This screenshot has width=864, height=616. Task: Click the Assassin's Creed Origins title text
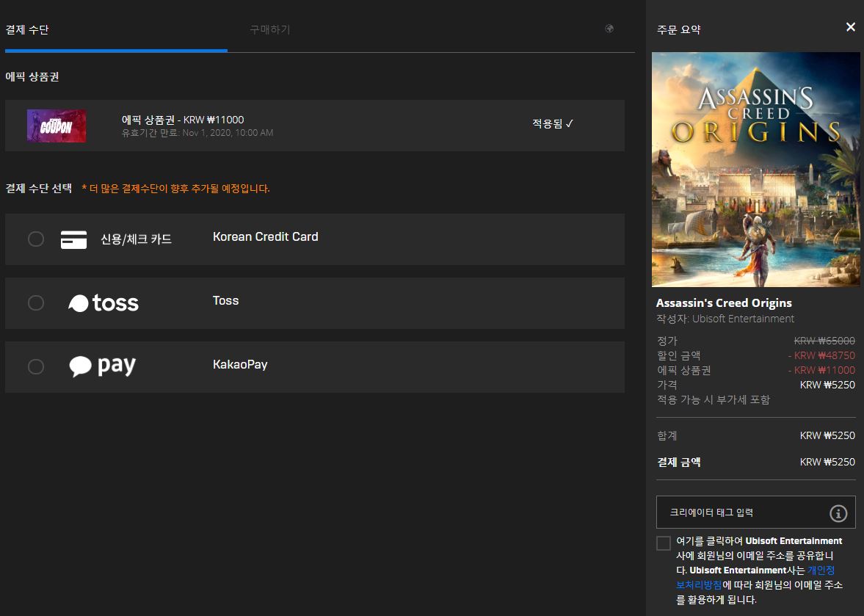click(x=724, y=303)
